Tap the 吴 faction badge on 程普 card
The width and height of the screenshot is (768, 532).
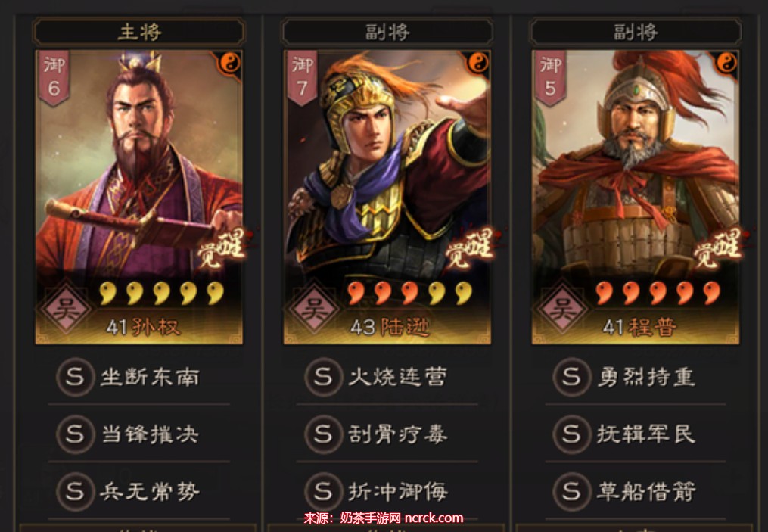(x=561, y=310)
